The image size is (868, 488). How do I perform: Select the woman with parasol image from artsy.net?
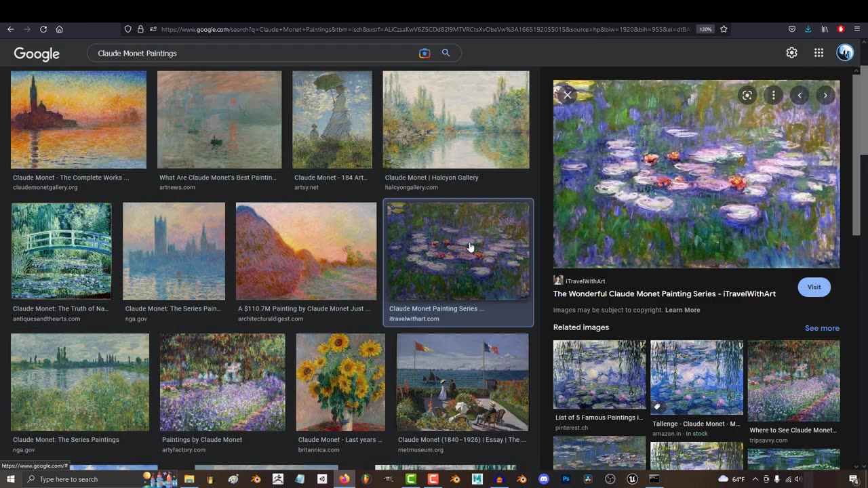[x=332, y=120]
